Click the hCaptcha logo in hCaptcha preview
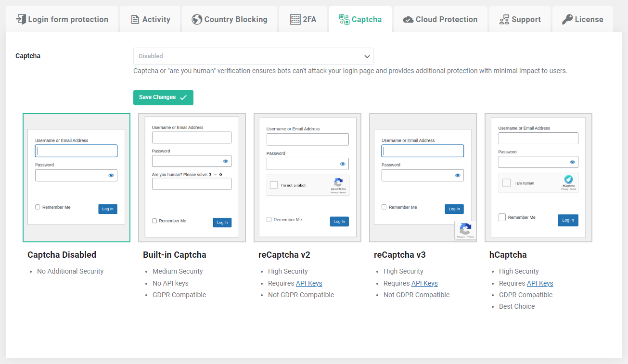 [568, 179]
